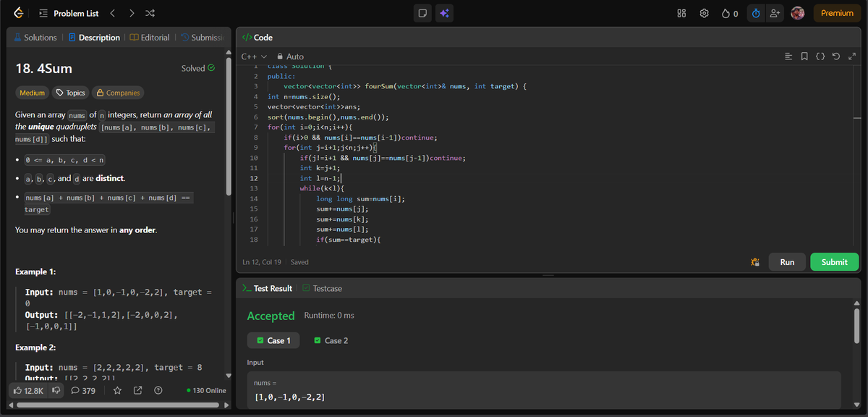The image size is (868, 417).
Task: Open settings gear in top bar
Action: tap(704, 13)
